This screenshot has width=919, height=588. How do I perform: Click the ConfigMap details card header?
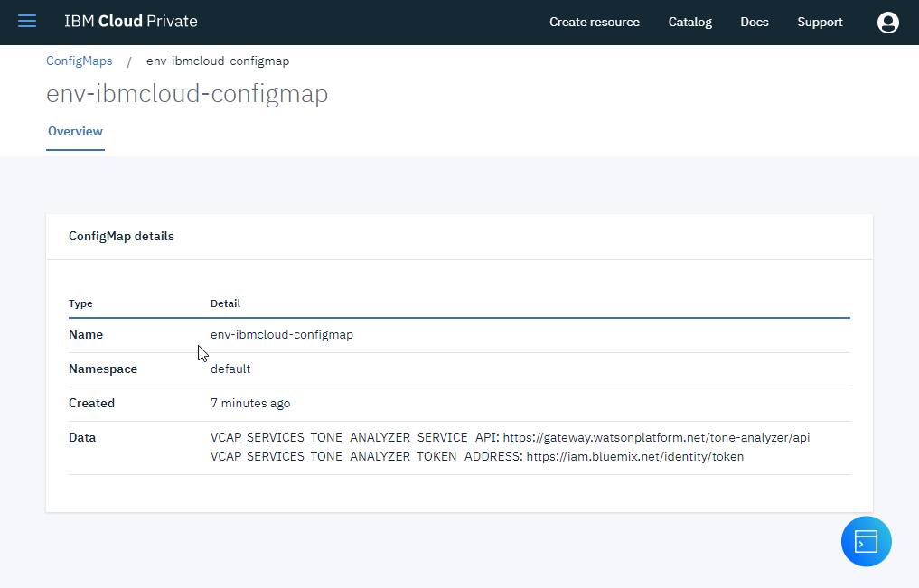point(121,237)
